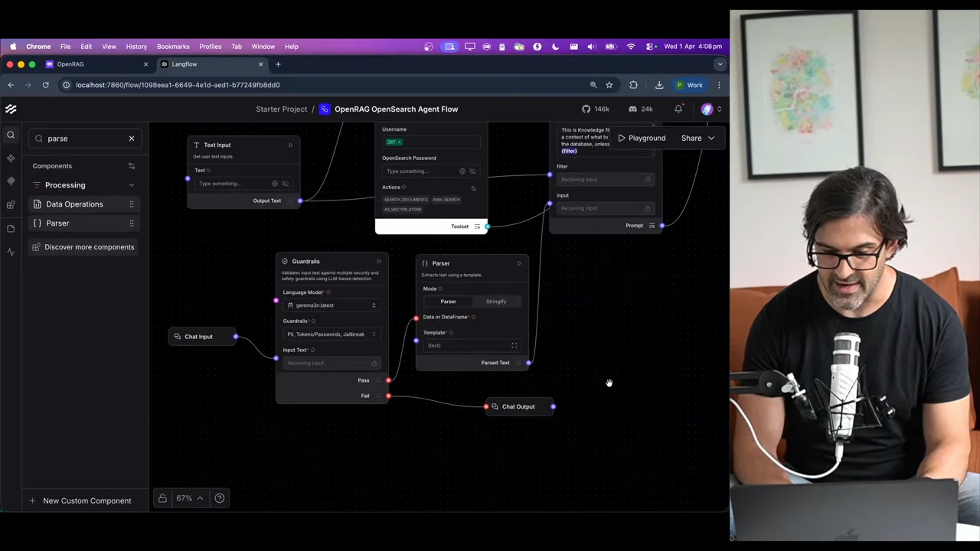The height and width of the screenshot is (551, 980).
Task: Reload the page
Action: 45,85
